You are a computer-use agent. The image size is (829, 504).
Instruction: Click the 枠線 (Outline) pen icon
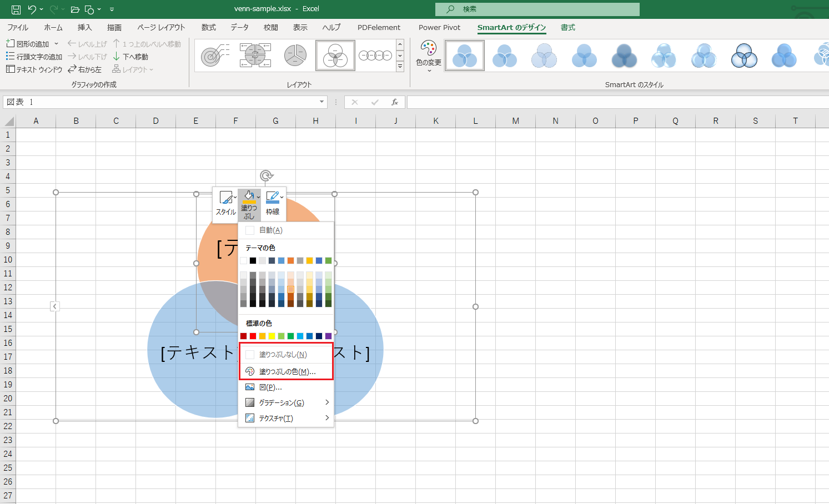point(272,195)
